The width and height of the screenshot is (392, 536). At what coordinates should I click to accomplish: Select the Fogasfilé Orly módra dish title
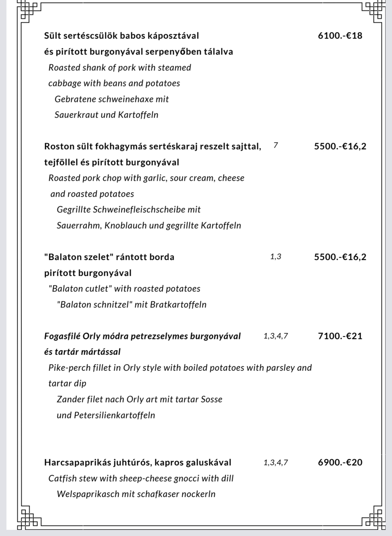(142, 336)
